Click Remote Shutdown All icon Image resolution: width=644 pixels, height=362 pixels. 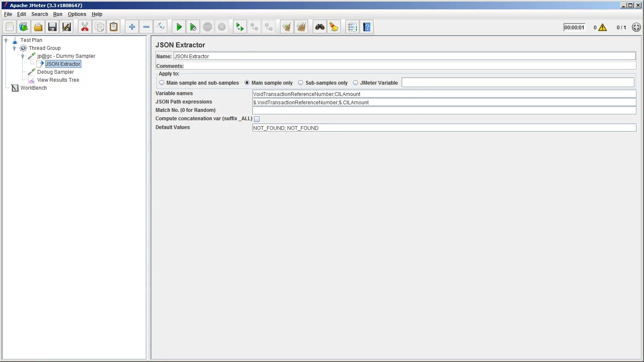[x=269, y=27]
